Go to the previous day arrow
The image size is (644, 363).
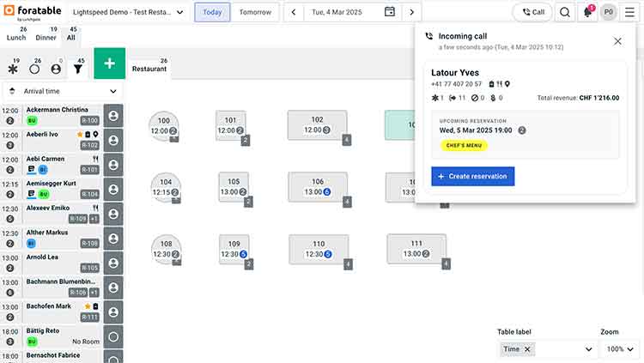click(295, 12)
